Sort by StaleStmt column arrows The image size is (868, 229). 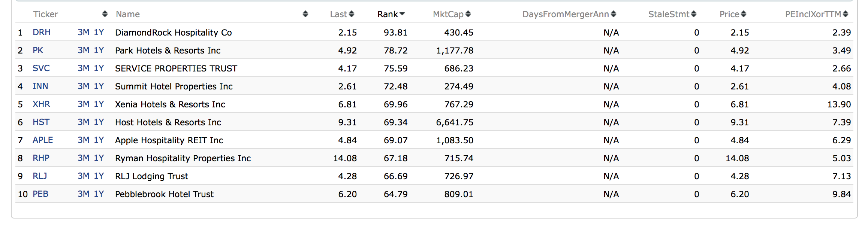tap(693, 14)
